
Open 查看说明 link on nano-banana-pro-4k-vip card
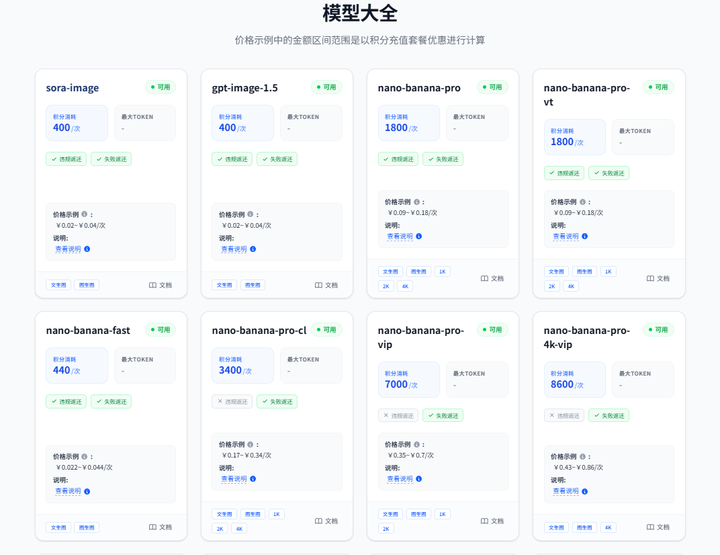(566, 491)
